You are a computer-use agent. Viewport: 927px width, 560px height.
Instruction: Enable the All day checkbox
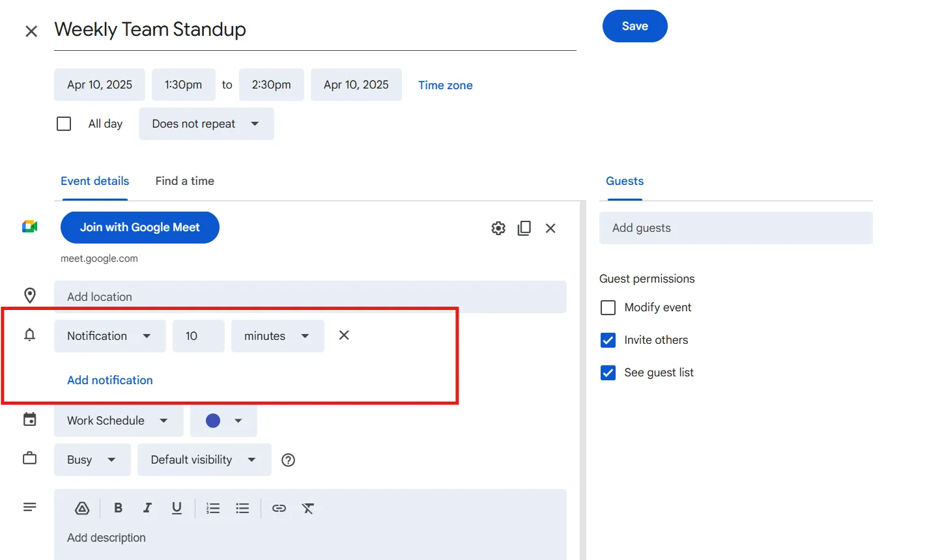pyautogui.click(x=64, y=124)
